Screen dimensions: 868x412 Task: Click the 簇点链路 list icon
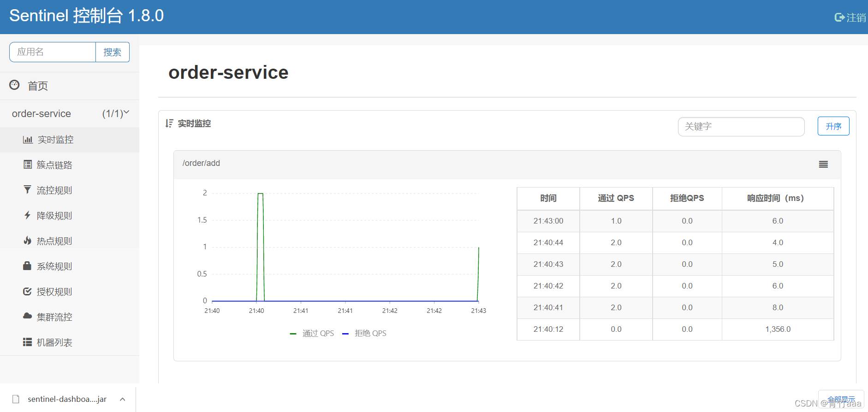(x=28, y=165)
